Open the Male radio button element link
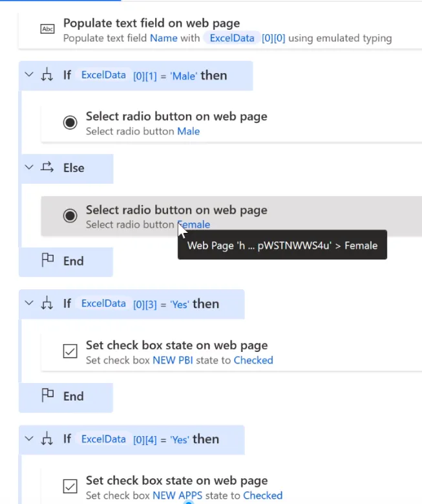The height and width of the screenshot is (504, 422). [x=189, y=131]
